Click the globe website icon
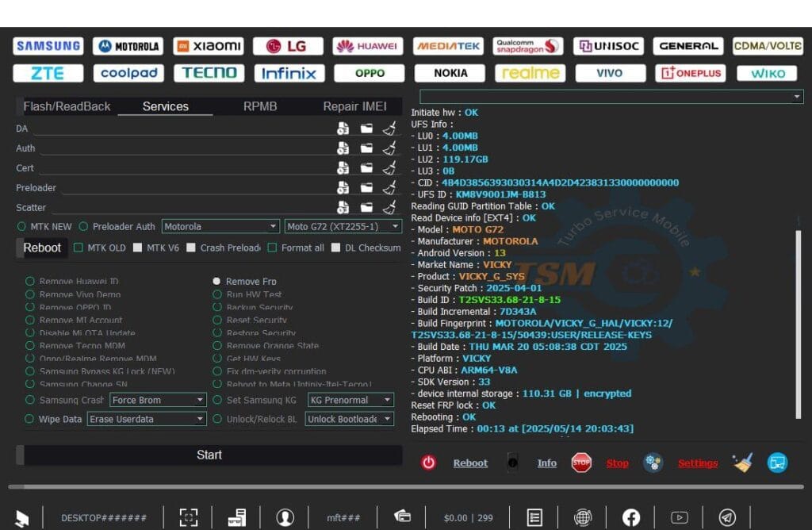The width and height of the screenshot is (812, 530). 583,517
